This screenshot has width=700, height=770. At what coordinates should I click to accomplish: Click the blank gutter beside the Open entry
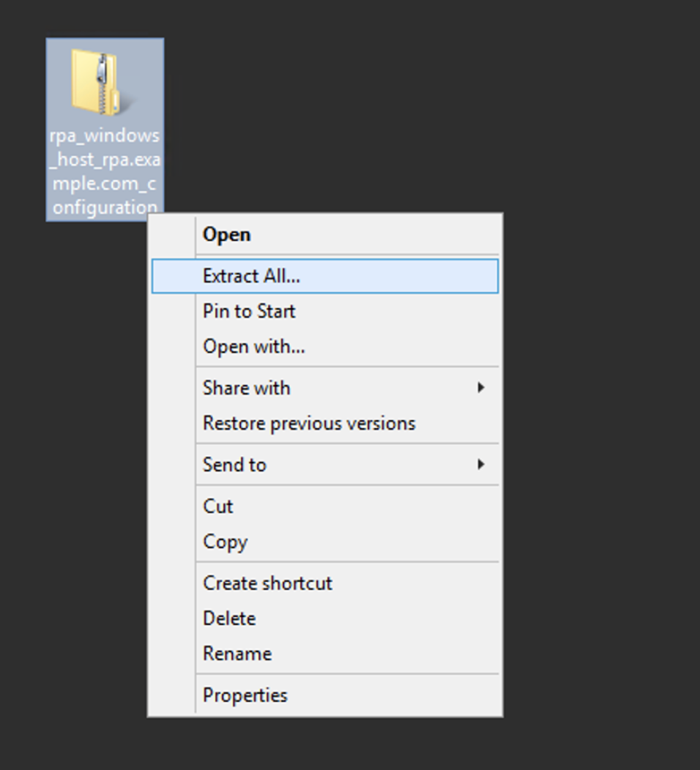173,234
